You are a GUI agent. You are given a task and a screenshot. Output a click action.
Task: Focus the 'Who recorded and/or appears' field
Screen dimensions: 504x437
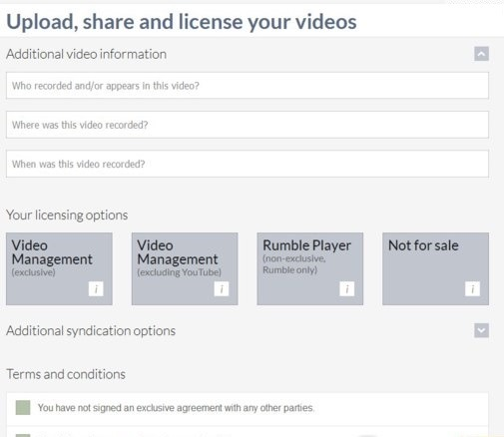pos(248,86)
